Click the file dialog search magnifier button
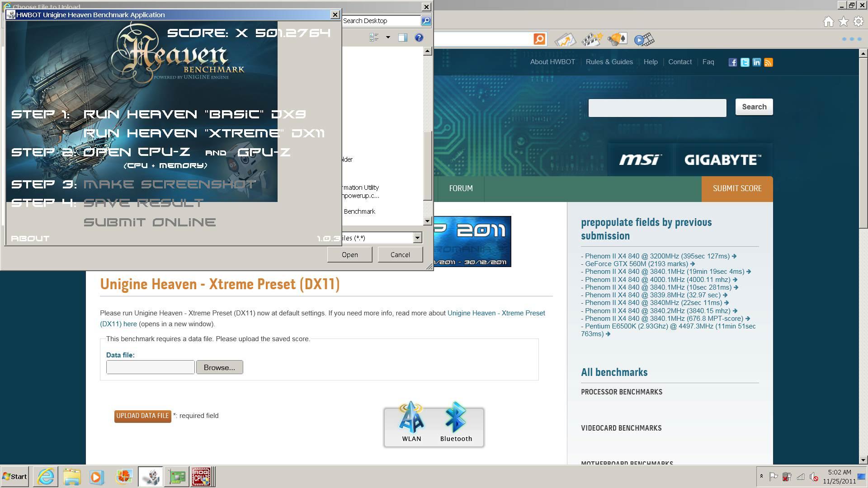This screenshot has width=868, height=488. (426, 21)
